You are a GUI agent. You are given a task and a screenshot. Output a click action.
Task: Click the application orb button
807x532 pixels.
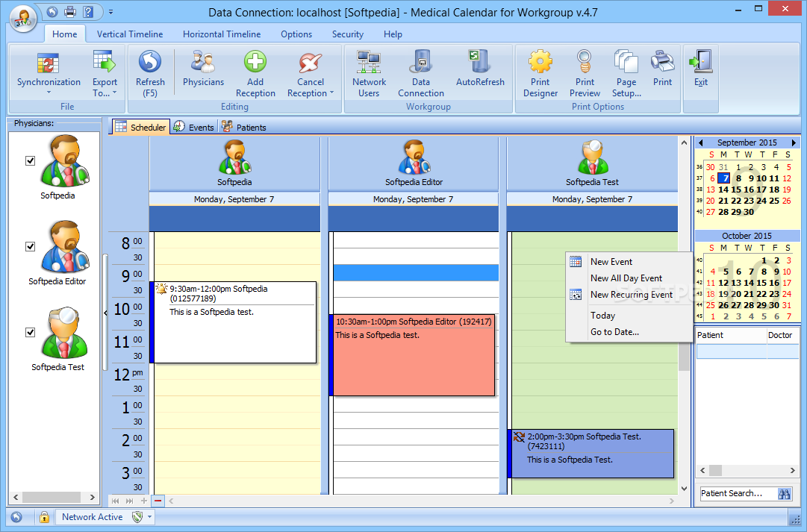pyautogui.click(x=23, y=19)
